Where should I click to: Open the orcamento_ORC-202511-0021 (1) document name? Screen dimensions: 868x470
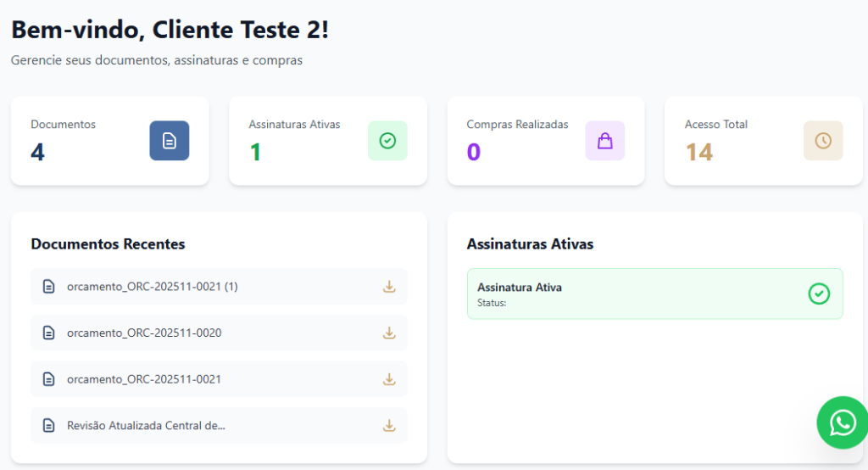tap(153, 287)
